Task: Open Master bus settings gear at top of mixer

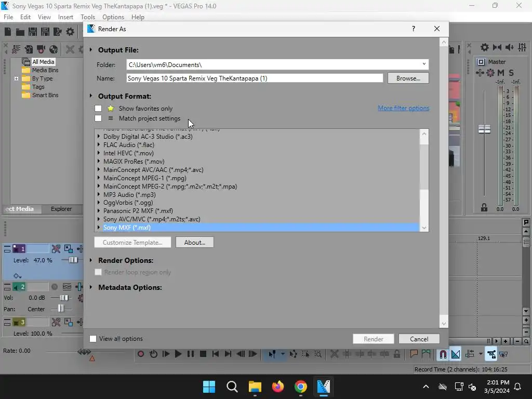Action: coord(485,47)
